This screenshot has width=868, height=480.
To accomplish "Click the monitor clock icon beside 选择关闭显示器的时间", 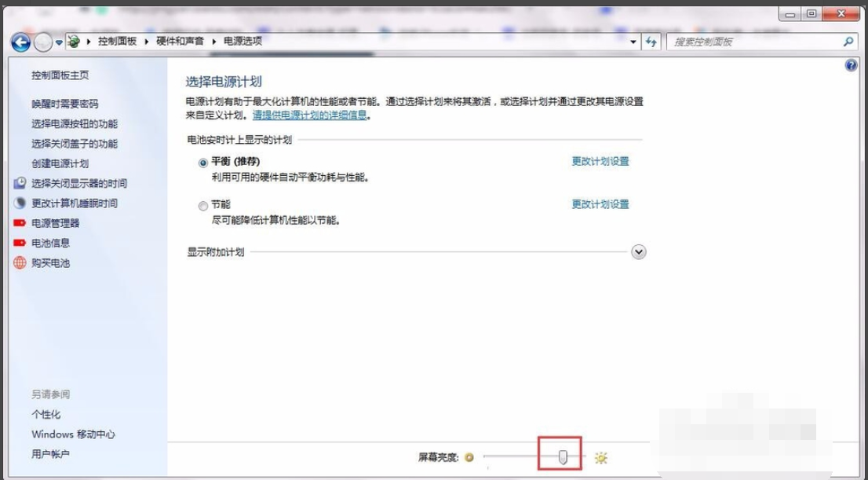I will coord(20,183).
